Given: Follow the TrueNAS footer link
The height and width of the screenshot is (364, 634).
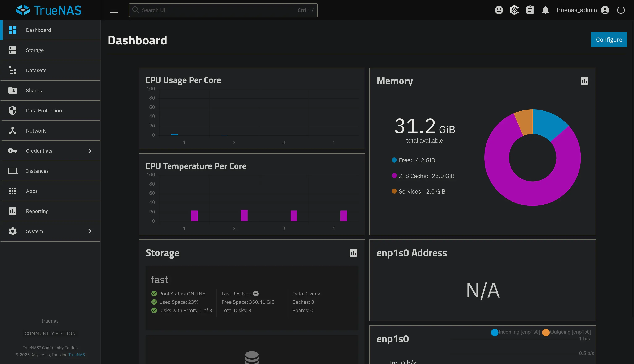Looking at the screenshot, I should click(x=77, y=355).
